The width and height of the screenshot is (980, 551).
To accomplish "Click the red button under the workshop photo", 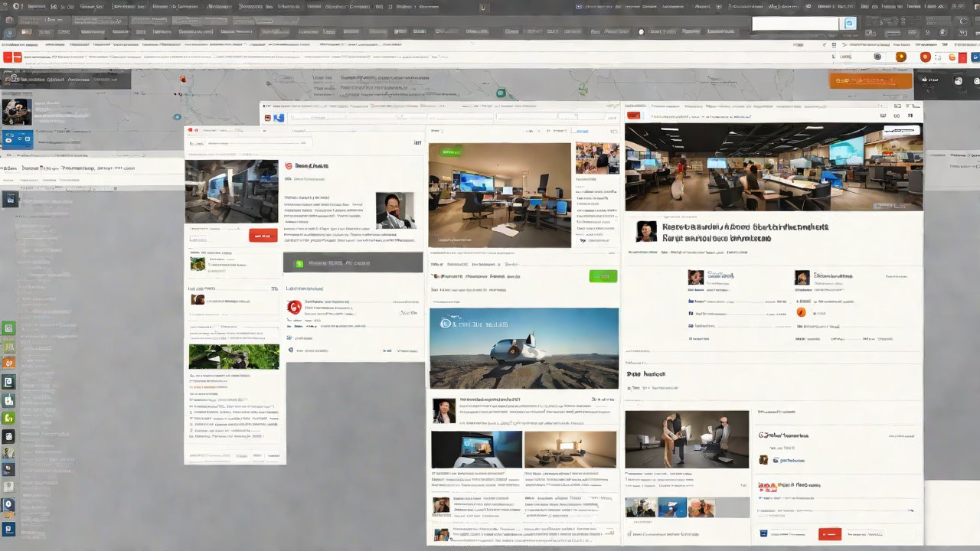I will (263, 236).
